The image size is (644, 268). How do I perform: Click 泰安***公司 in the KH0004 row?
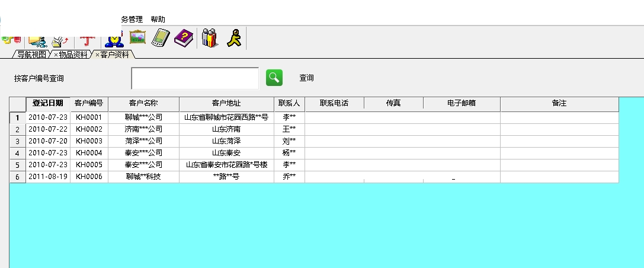(143, 153)
